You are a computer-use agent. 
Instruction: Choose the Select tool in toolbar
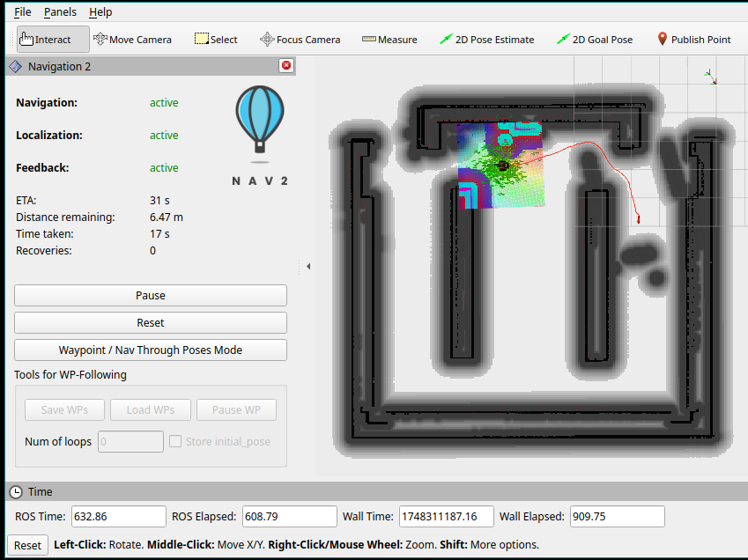[216, 40]
